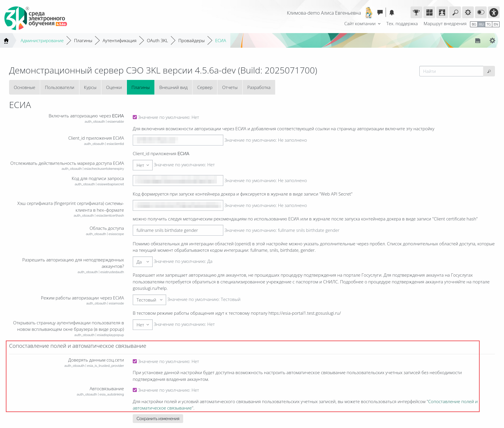The width and height of the screenshot is (504, 428).
Task: Click Alice user avatar picture
Action: click(x=369, y=13)
